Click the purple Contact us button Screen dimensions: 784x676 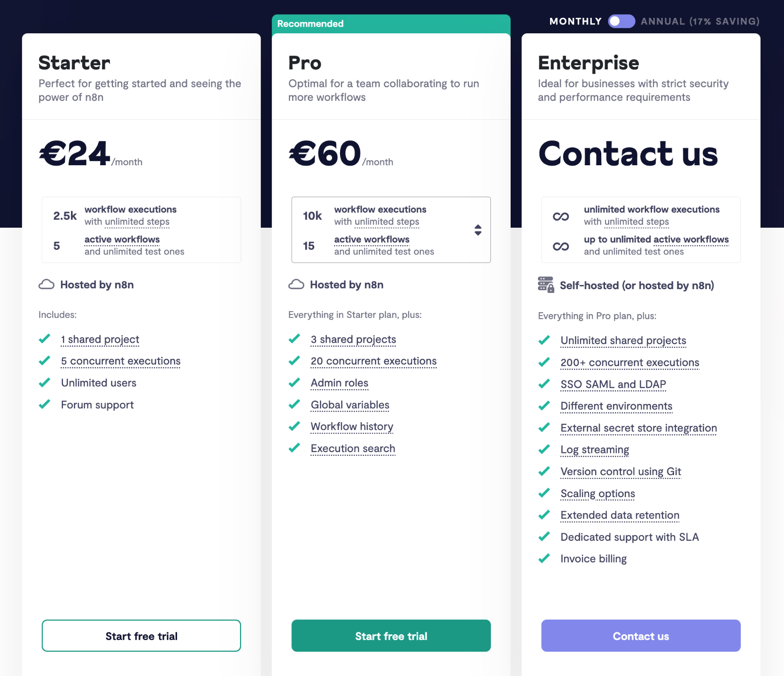click(x=641, y=636)
